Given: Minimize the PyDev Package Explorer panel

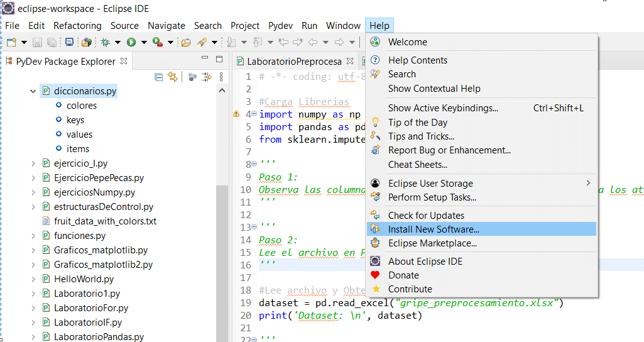Looking at the screenshot, I should click(x=205, y=58).
